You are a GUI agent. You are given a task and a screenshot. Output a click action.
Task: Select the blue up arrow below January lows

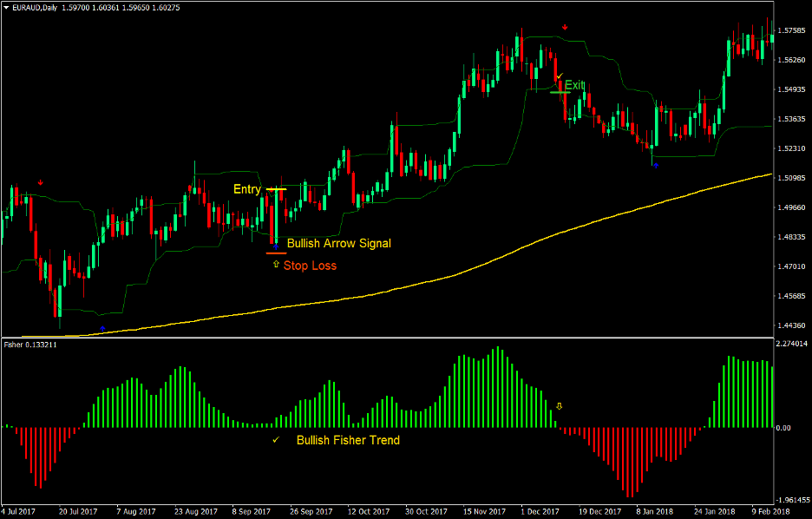click(x=656, y=163)
